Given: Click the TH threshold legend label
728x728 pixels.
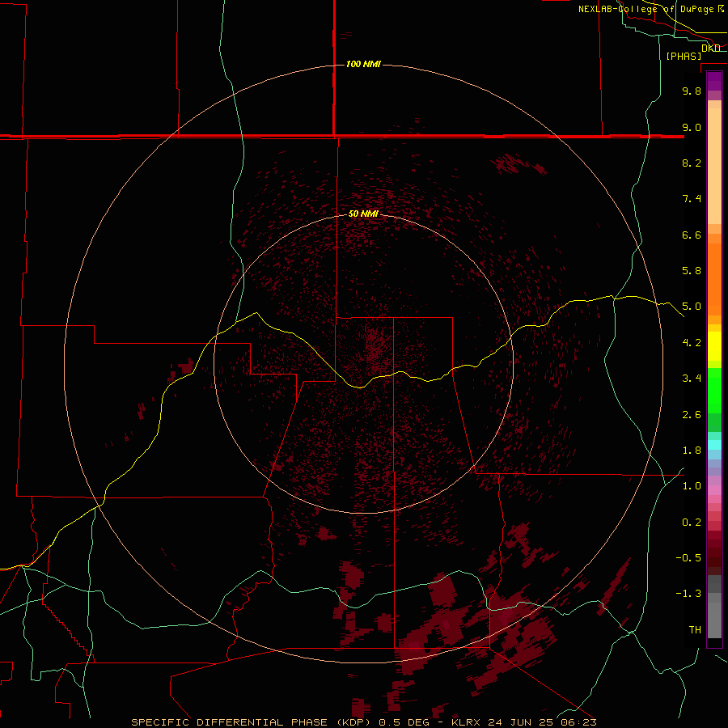Looking at the screenshot, I should point(695,630).
